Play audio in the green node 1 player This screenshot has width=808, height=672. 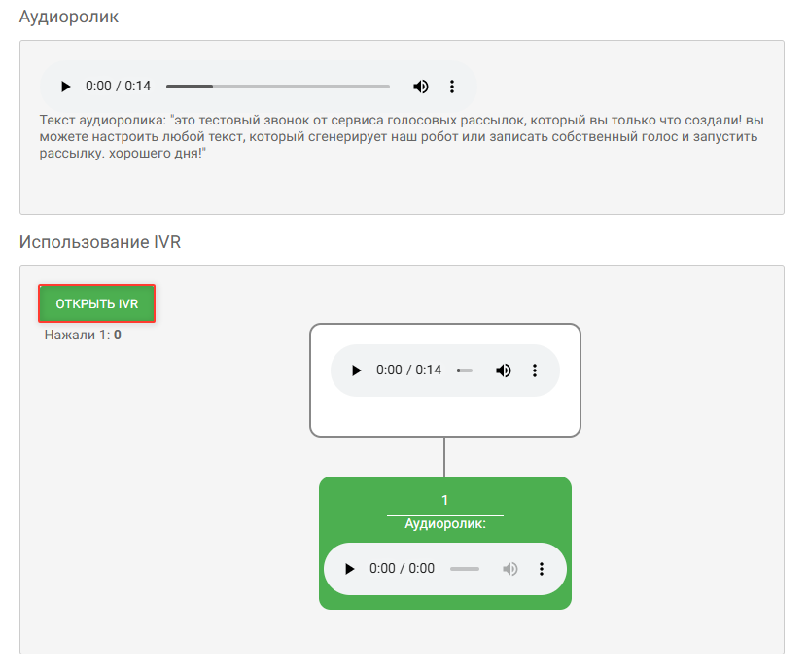coord(349,568)
